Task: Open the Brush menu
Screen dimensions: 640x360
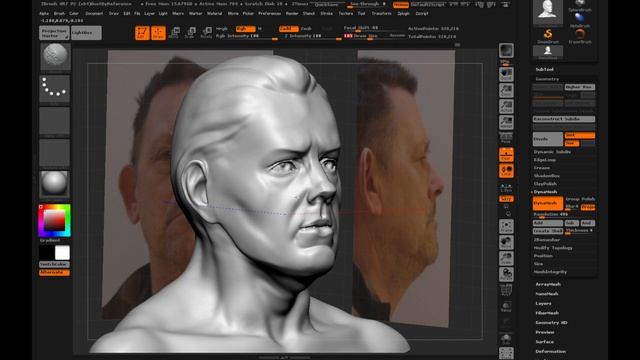Action: pyautogui.click(x=59, y=13)
